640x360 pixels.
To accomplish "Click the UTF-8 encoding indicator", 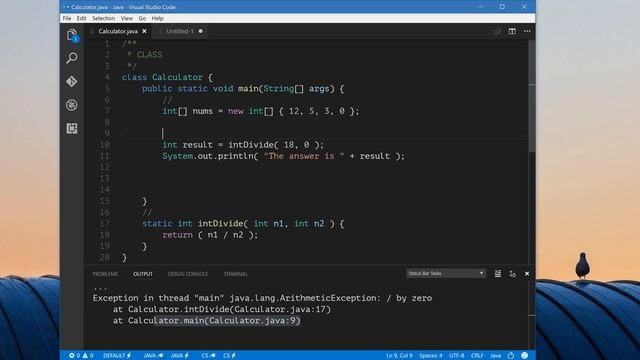I will pos(457,356).
